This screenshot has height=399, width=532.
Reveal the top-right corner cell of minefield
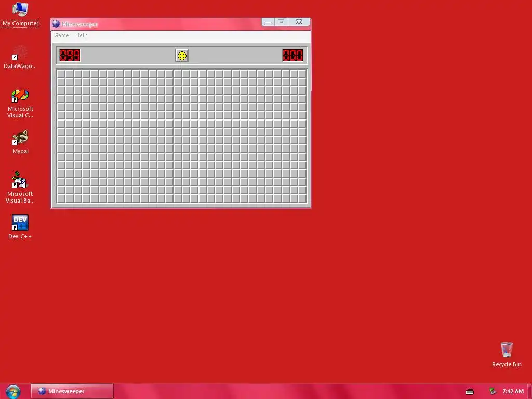[302, 74]
